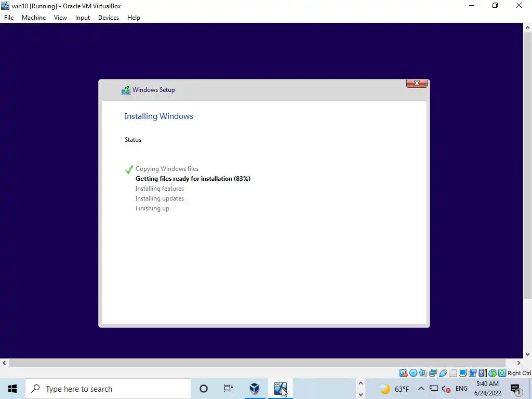Click the hard disk activity indicator icon
The height and width of the screenshot is (399, 532).
(403, 373)
